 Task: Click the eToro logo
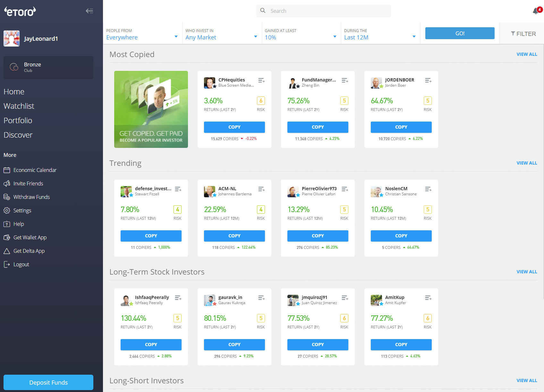(x=20, y=12)
